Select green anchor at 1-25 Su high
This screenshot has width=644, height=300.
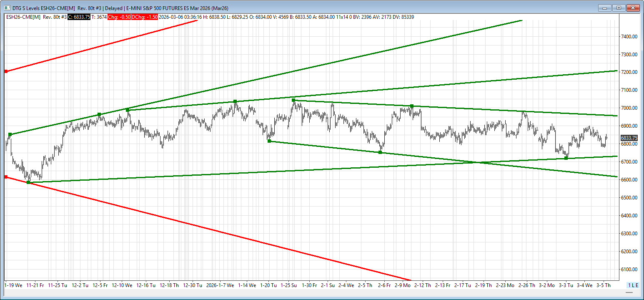(x=293, y=100)
